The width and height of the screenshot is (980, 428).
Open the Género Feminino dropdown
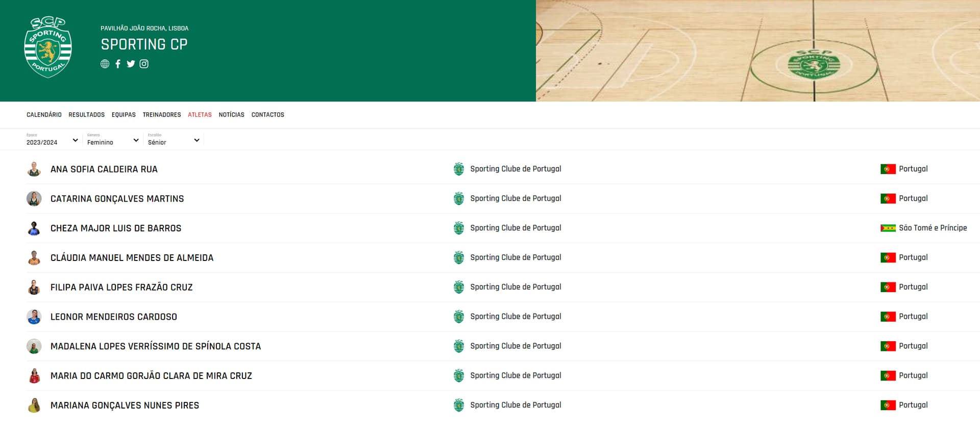click(113, 140)
